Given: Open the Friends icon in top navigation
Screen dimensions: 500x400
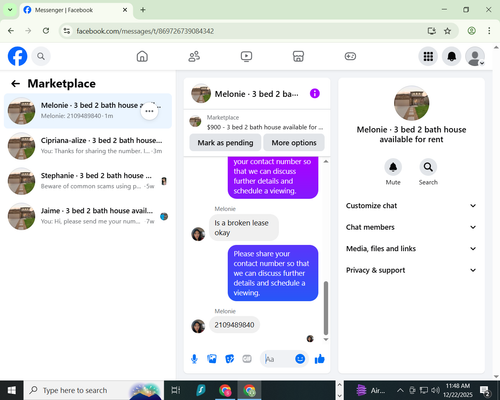Looking at the screenshot, I should coord(194,56).
